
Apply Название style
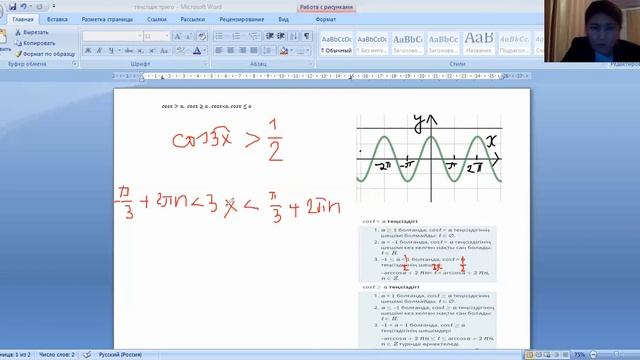[478, 44]
